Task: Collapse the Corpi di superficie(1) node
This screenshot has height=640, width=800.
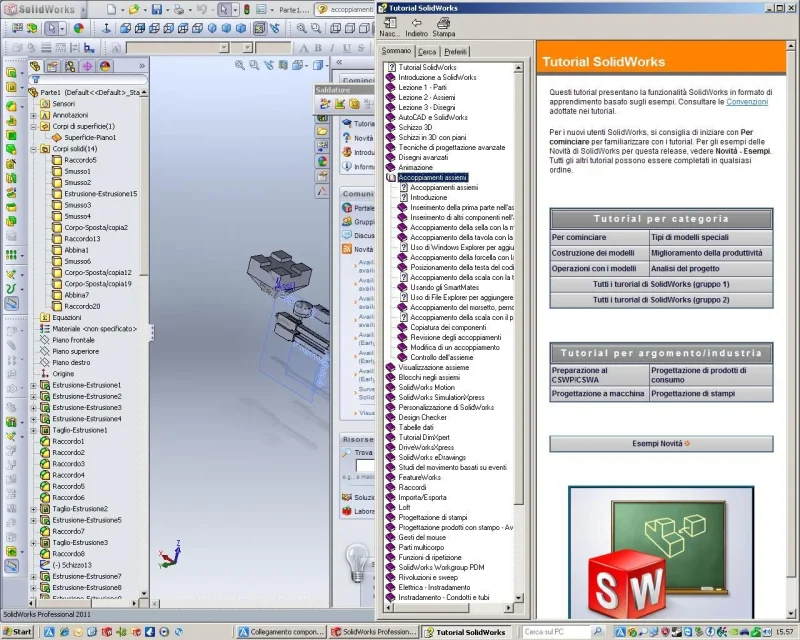Action: click(33, 127)
